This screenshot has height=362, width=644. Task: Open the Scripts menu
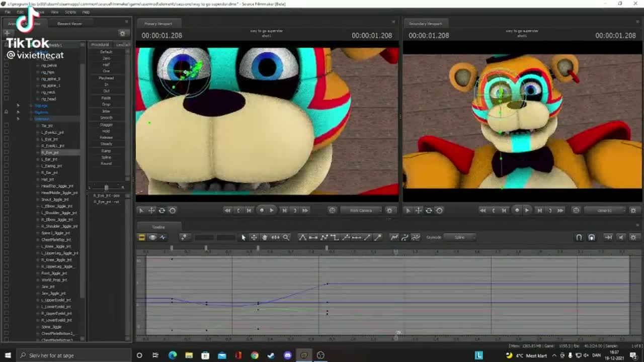pyautogui.click(x=70, y=12)
